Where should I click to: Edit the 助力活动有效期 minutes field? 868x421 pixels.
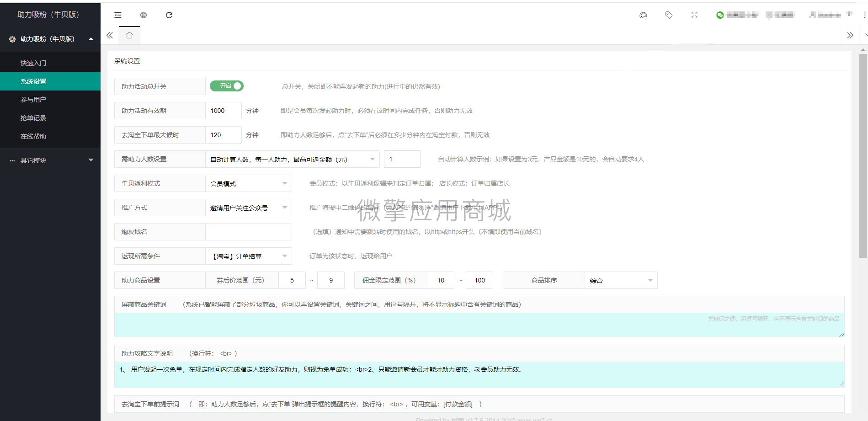point(224,111)
